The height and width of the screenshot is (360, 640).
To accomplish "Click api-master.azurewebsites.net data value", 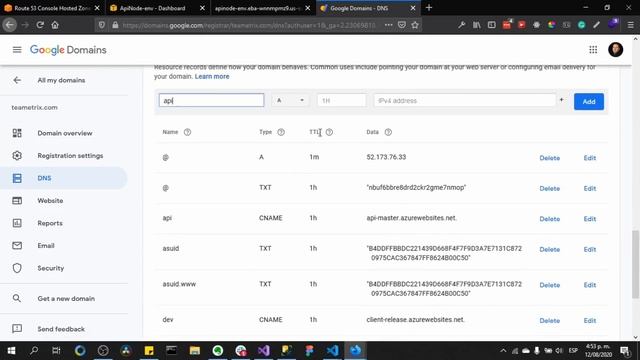I will click(411, 218).
